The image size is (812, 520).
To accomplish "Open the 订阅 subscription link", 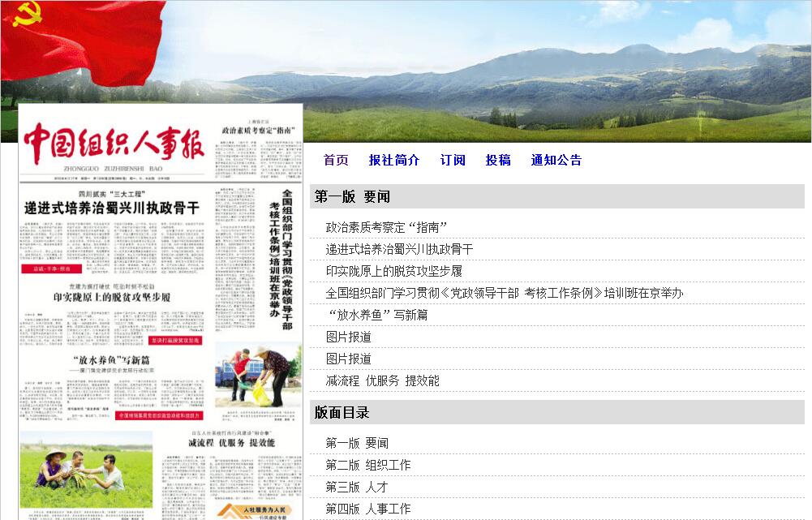I will tap(453, 160).
